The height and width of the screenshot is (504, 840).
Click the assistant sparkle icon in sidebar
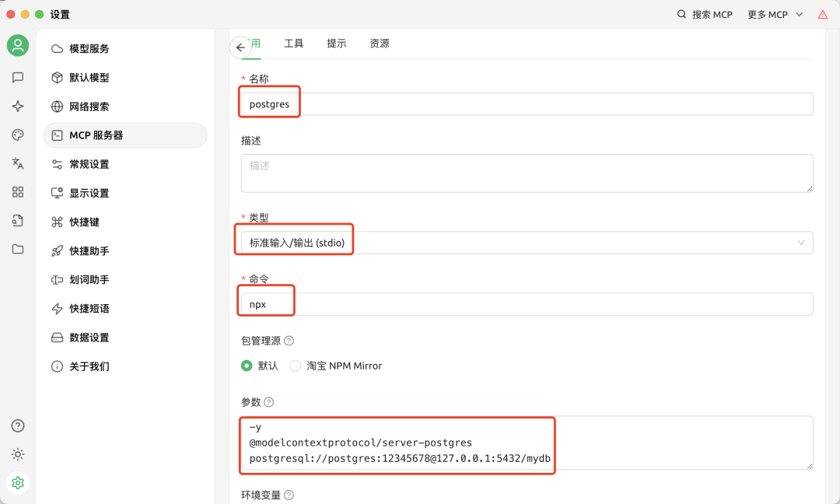coord(17,106)
